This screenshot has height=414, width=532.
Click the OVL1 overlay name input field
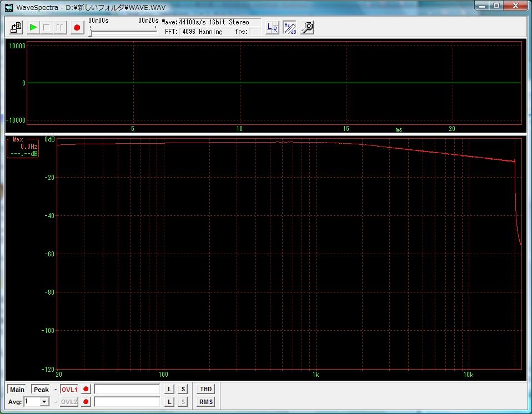click(127, 389)
